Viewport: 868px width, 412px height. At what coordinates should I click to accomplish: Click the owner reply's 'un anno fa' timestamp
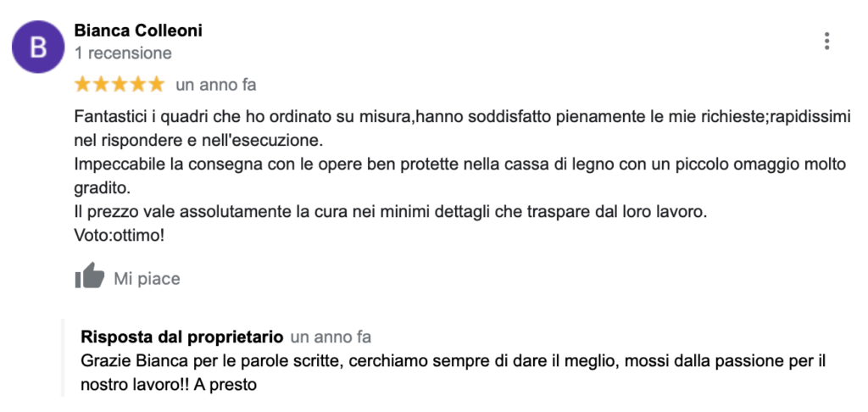point(331,337)
